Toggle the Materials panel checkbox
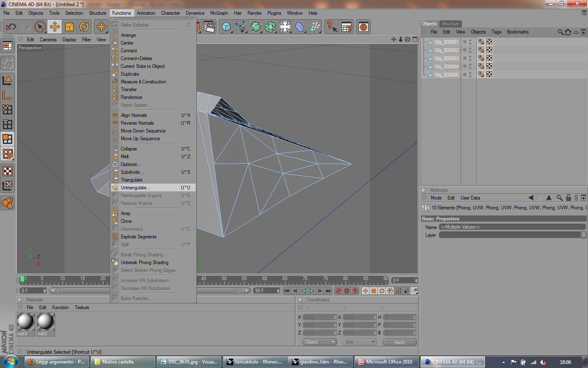This screenshot has height=368, width=588. tap(20, 300)
